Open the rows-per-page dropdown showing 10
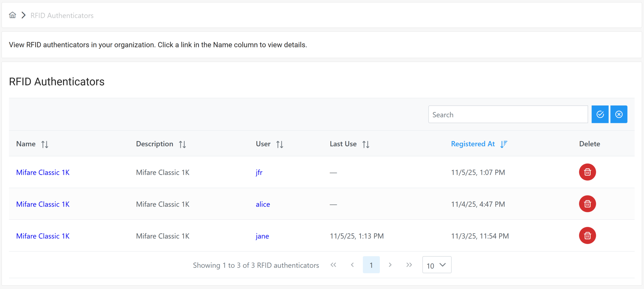The image size is (644, 289). click(x=436, y=265)
